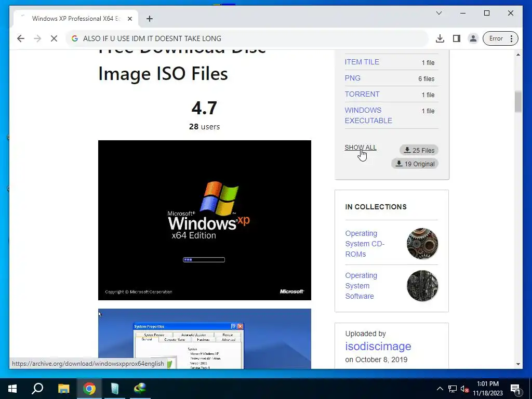Open the taskbar clock and date
The height and width of the screenshot is (399, 532).
[488, 389]
